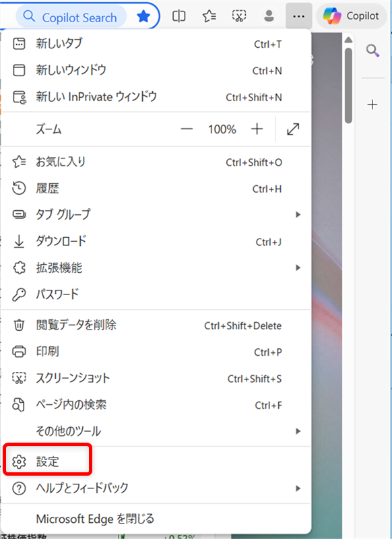
Task: Click the page scrollbar up arrow
Action: click(x=348, y=40)
